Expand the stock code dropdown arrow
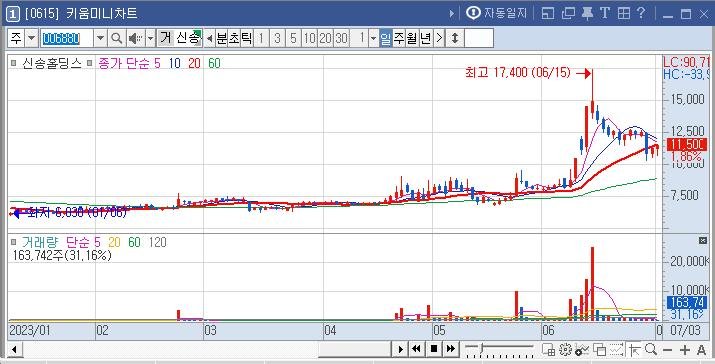This screenshot has height=364, width=715. pyautogui.click(x=101, y=38)
